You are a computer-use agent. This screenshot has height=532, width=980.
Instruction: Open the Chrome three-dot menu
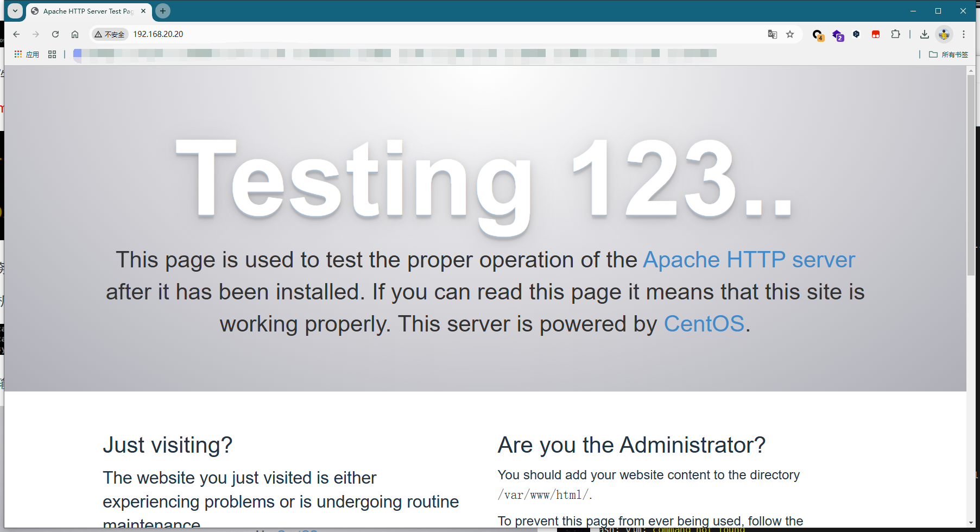pos(964,34)
